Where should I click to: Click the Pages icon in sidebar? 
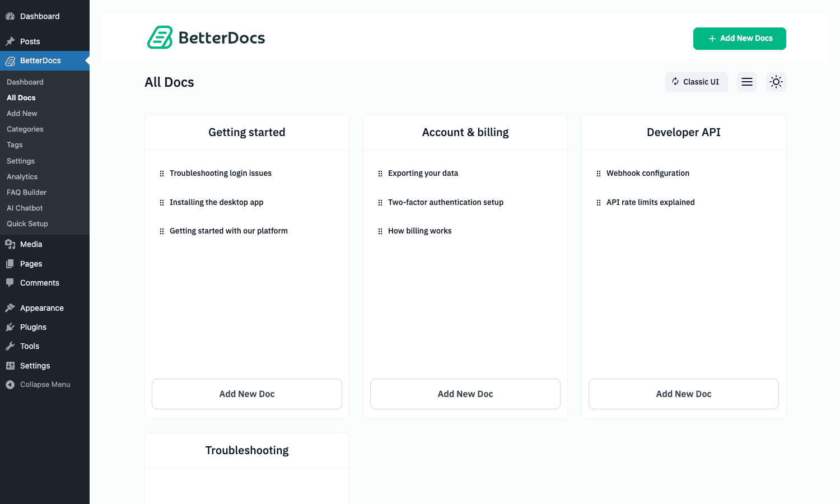pyautogui.click(x=10, y=264)
